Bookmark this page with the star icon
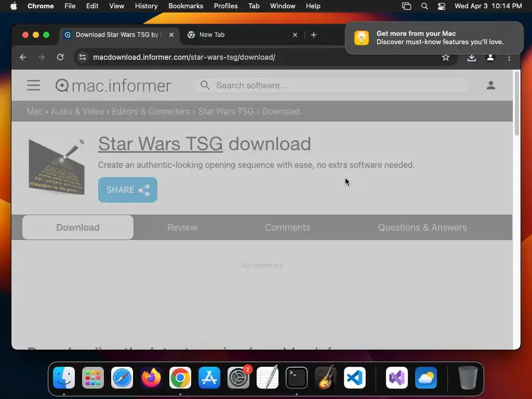 (x=445, y=57)
